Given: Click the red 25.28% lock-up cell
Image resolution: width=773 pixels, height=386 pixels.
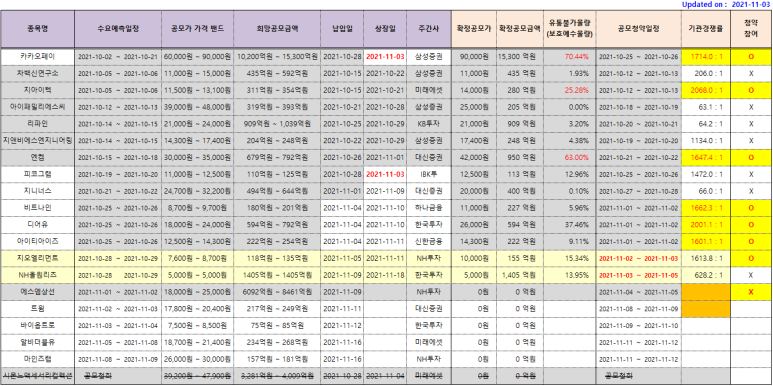Looking at the screenshot, I should (569, 90).
